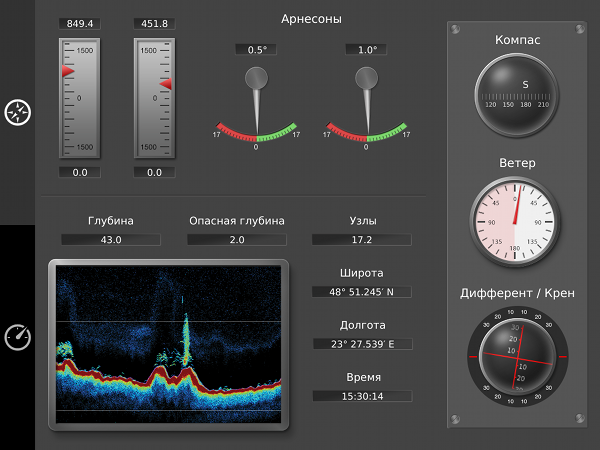Click the bottom sidebar speedometer icon

[17, 338]
